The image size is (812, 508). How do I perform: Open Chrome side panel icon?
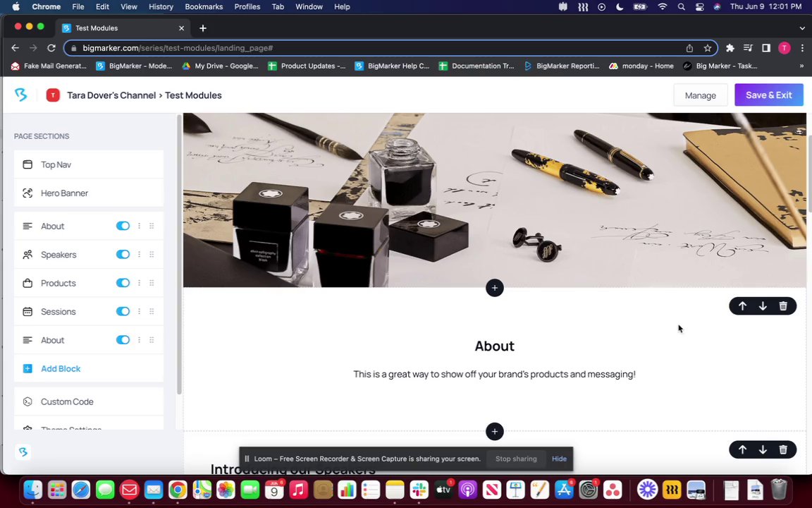pyautogui.click(x=766, y=48)
